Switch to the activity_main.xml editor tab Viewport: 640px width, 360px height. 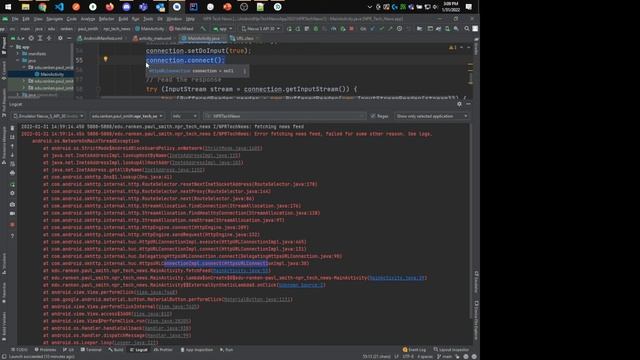154,38
